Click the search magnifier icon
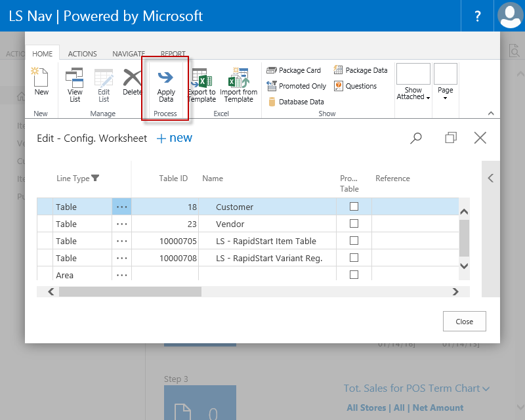 (x=416, y=138)
